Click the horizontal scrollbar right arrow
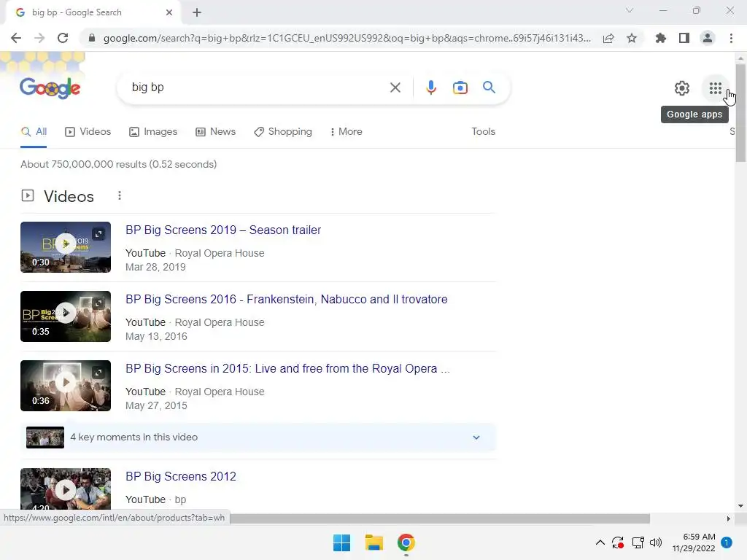747x560 pixels. pos(729,518)
